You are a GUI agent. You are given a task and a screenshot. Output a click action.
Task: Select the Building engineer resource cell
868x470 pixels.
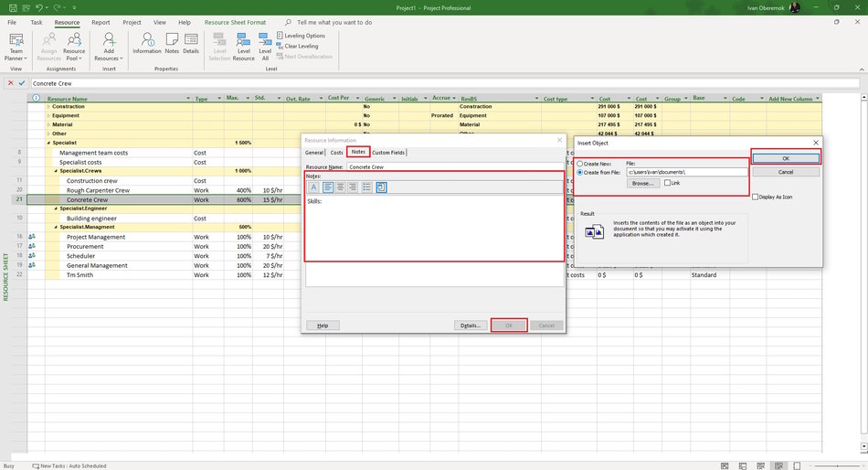pos(91,219)
